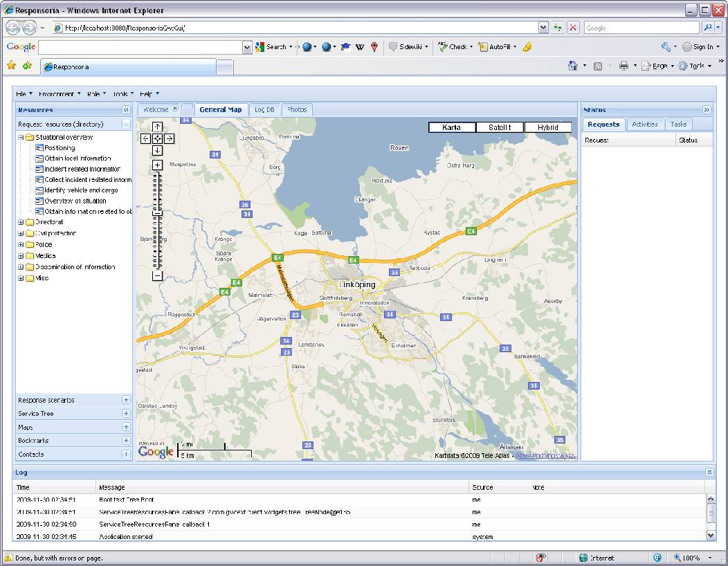Screen dimensions: 728x566
Task: Collapse the Log panel
Action: 709,472
